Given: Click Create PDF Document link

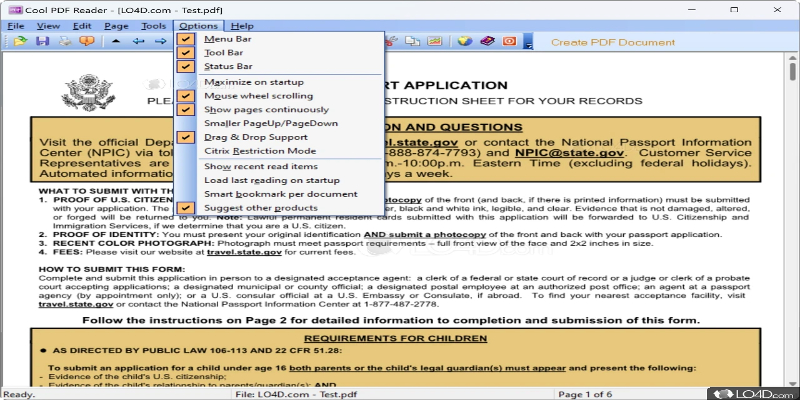Looking at the screenshot, I should click(598, 42).
